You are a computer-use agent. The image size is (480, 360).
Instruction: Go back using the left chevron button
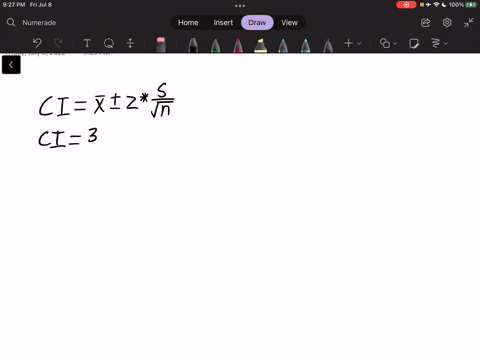[11, 65]
